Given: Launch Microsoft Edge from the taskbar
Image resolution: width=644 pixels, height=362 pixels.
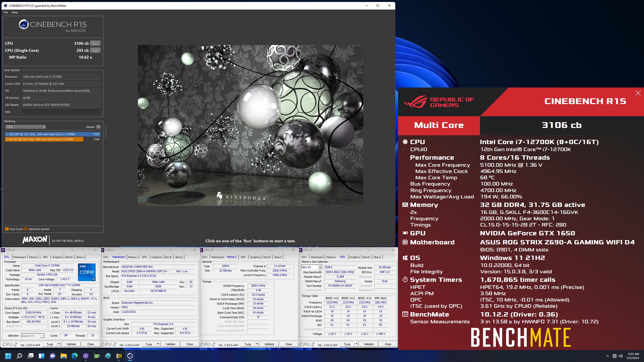Looking at the screenshot, I should pos(75,356).
